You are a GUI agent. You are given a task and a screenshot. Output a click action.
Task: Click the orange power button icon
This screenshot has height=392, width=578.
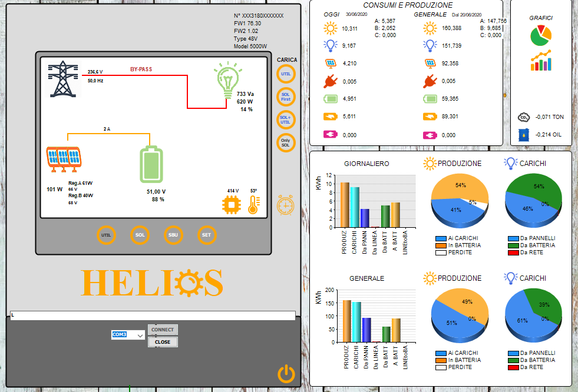tap(286, 374)
